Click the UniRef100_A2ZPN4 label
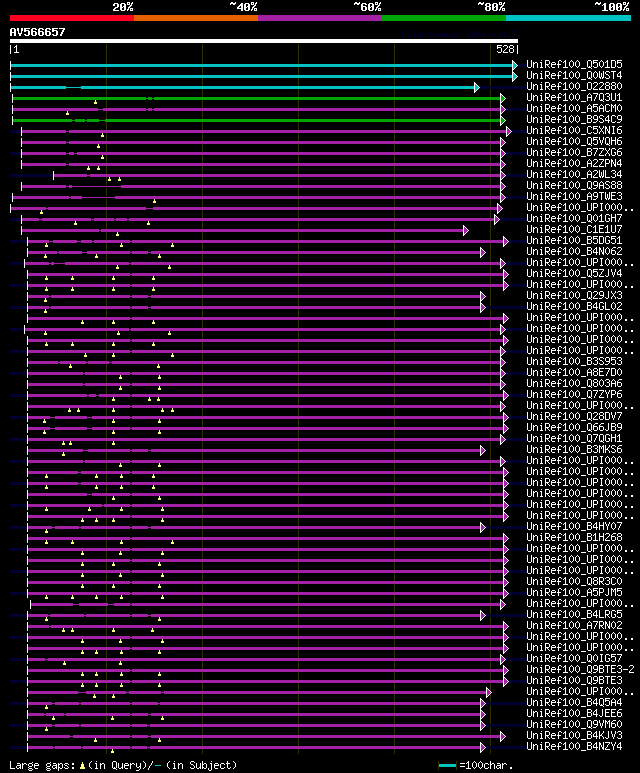Screen dimensions: 640x773 (x=574, y=163)
